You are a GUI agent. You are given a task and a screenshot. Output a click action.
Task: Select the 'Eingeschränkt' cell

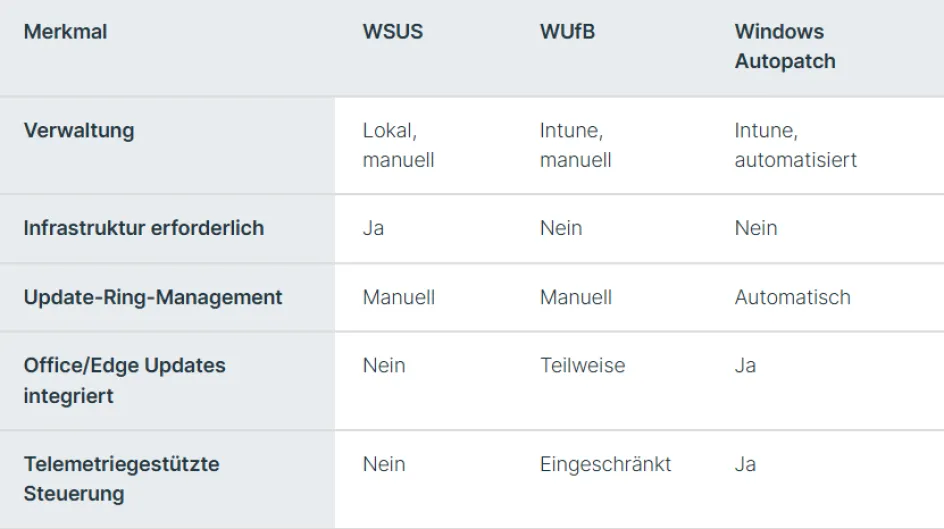point(605,464)
